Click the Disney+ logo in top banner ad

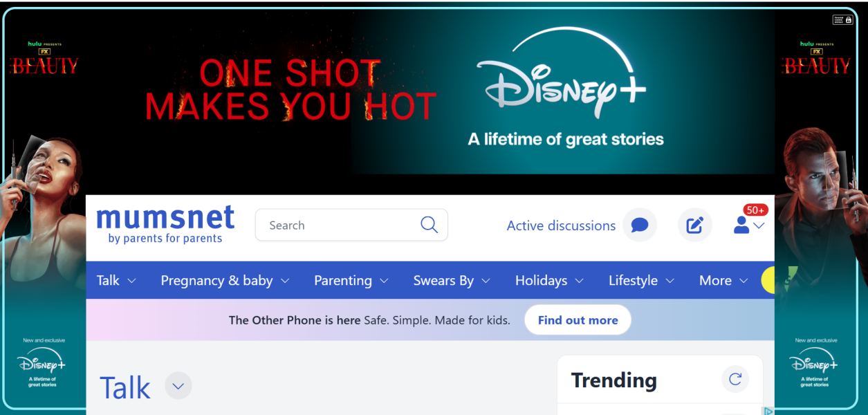562,73
